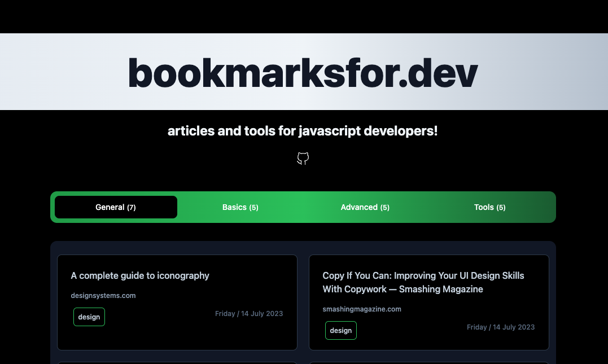Click the design tag on the iconography card
Image resolution: width=608 pixels, height=364 pixels.
(x=89, y=317)
